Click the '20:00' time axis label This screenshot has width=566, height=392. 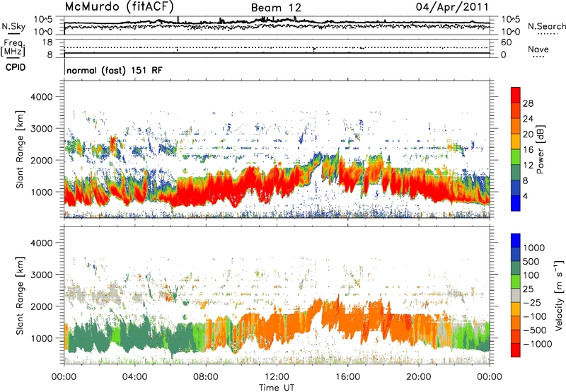point(418,377)
